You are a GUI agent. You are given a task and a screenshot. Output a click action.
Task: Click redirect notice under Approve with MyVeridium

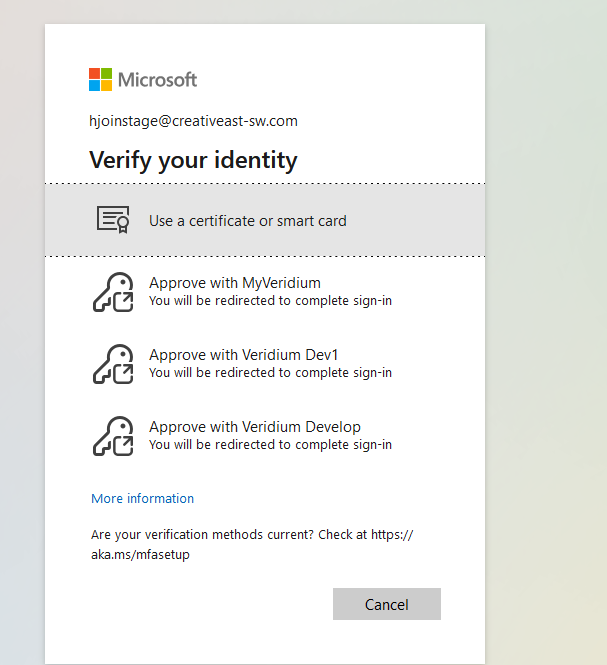click(x=270, y=301)
